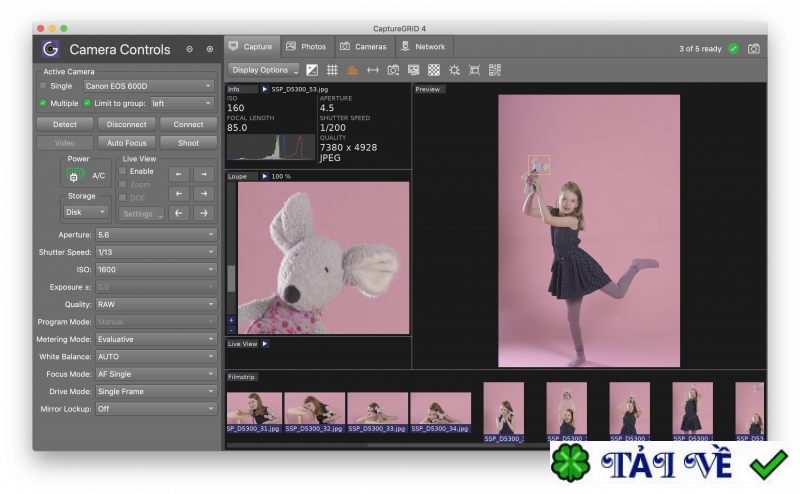This screenshot has height=494, width=800.
Task: Uncheck the Limit to group checkbox
Action: [87, 103]
